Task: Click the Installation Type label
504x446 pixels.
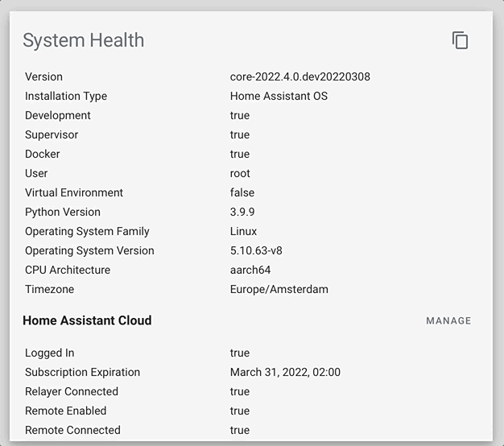Action: [66, 97]
